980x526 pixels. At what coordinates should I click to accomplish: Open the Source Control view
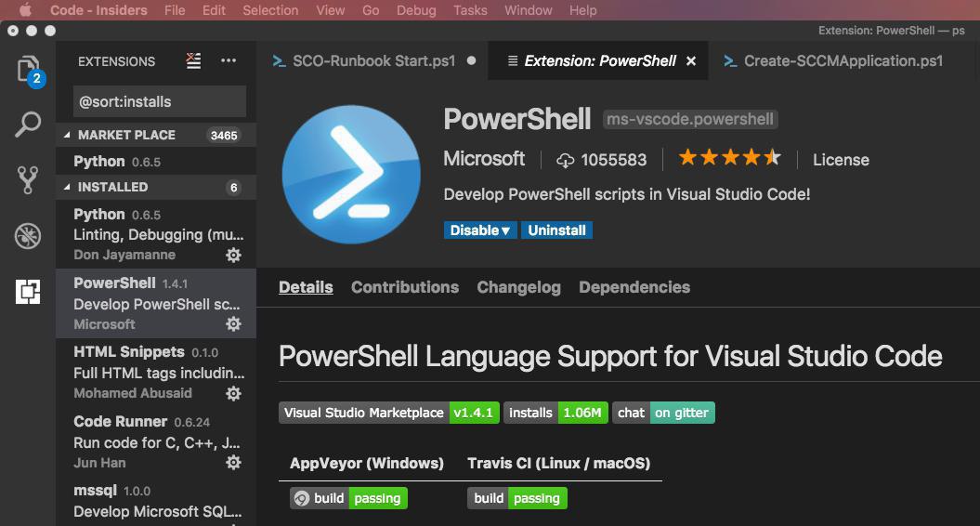[x=28, y=180]
